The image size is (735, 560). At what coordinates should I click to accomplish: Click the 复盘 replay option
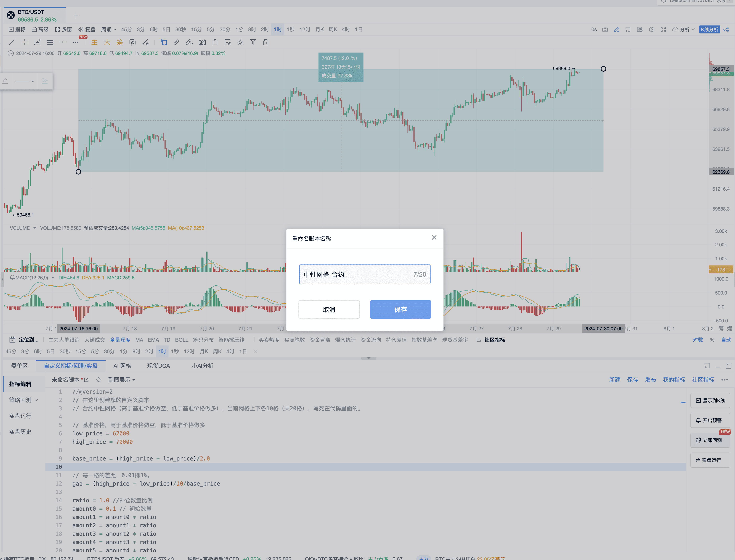tap(87, 29)
